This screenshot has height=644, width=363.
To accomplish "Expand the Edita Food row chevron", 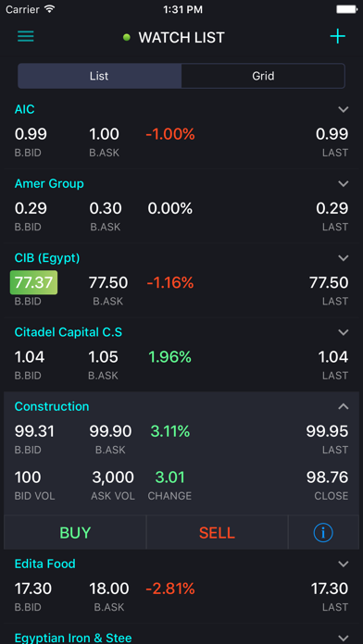I will tap(344, 563).
